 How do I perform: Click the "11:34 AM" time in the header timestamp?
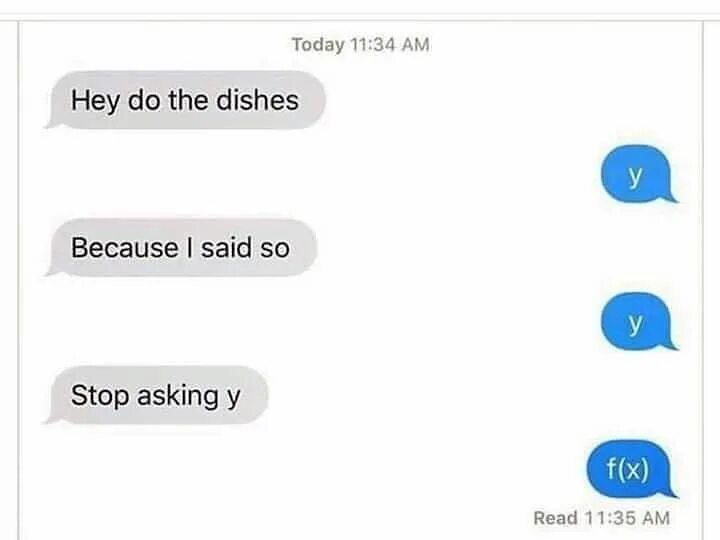(390, 45)
